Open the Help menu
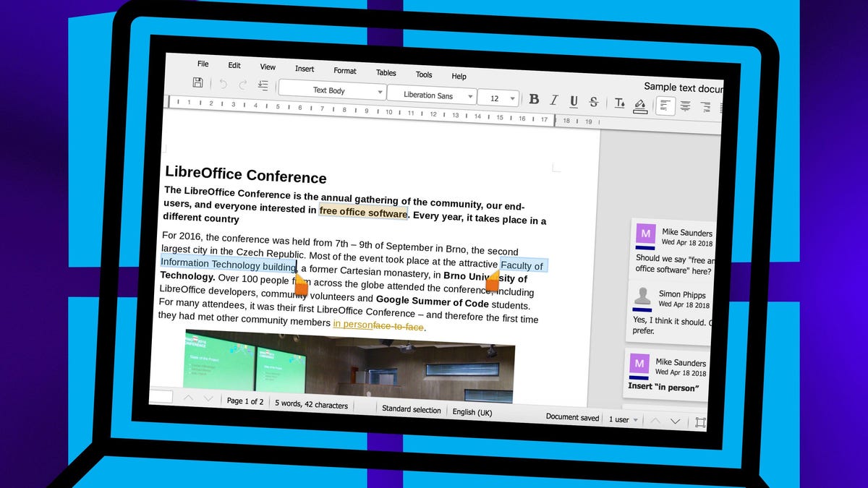Image resolution: width=868 pixels, height=488 pixels. click(459, 76)
